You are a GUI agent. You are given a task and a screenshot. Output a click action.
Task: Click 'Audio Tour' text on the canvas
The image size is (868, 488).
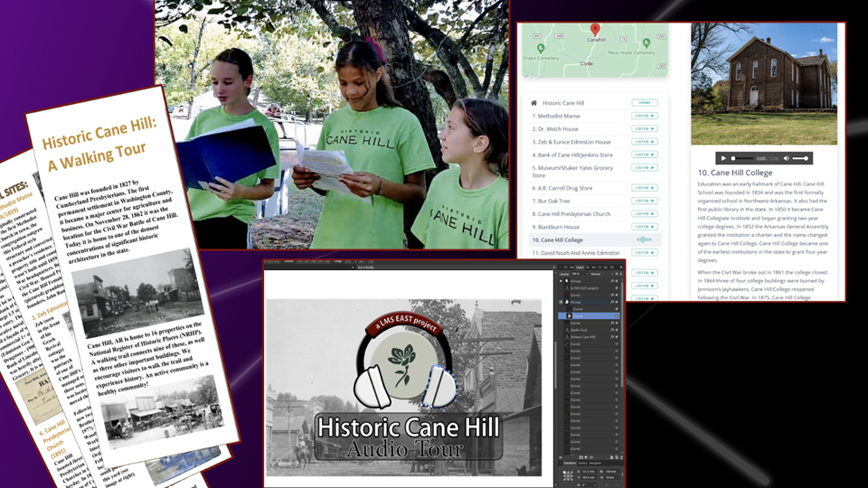[x=405, y=449]
